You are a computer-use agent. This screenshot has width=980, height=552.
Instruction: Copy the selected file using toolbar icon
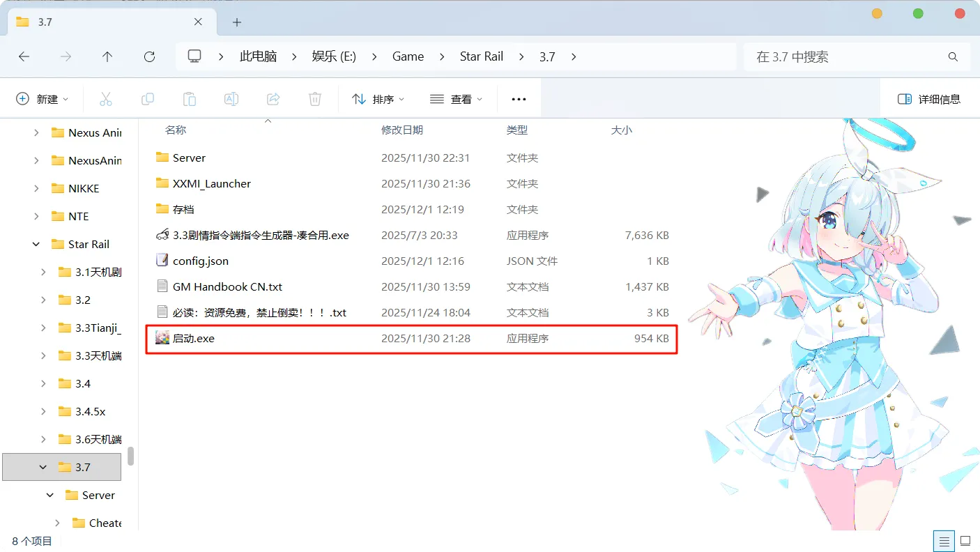tap(148, 98)
